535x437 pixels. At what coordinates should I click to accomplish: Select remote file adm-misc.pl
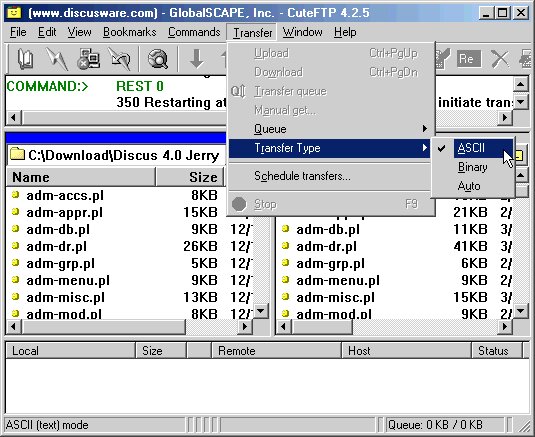coord(335,297)
